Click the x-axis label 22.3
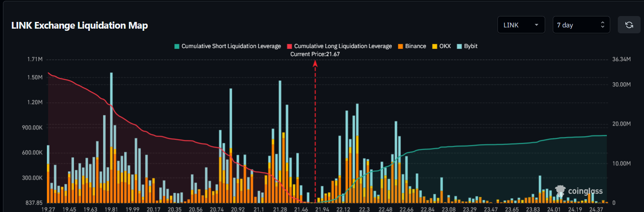Screen dimensions: 644x212 (364, 209)
